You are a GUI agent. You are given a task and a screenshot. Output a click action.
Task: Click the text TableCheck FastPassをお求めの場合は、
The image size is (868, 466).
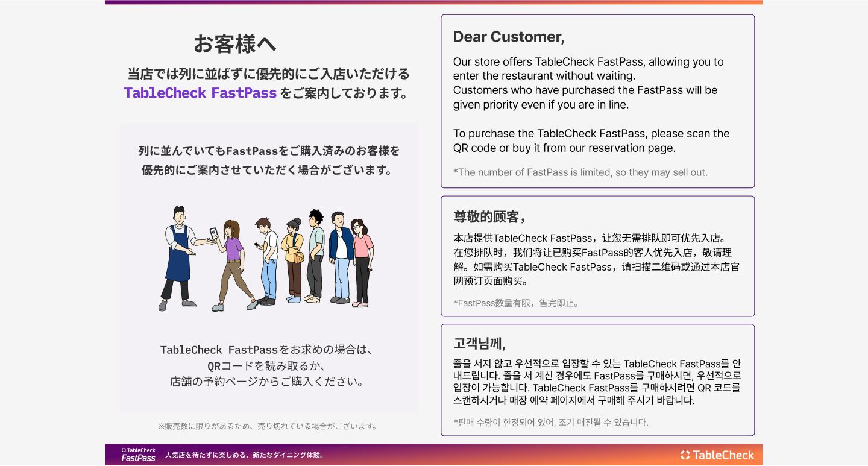tap(268, 350)
